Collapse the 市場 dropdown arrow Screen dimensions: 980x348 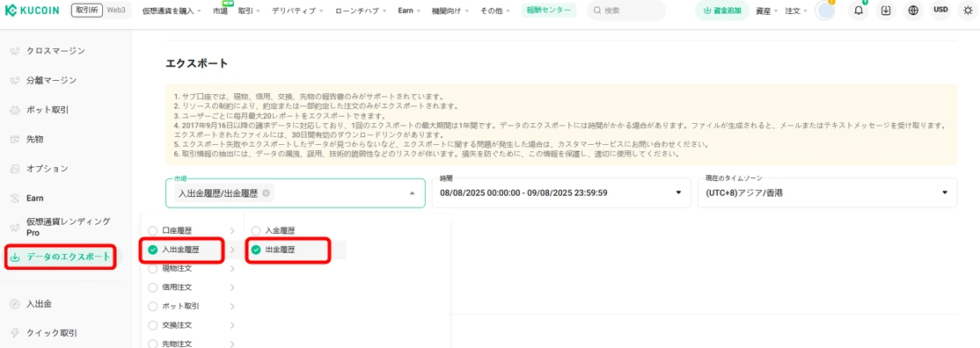click(x=413, y=193)
